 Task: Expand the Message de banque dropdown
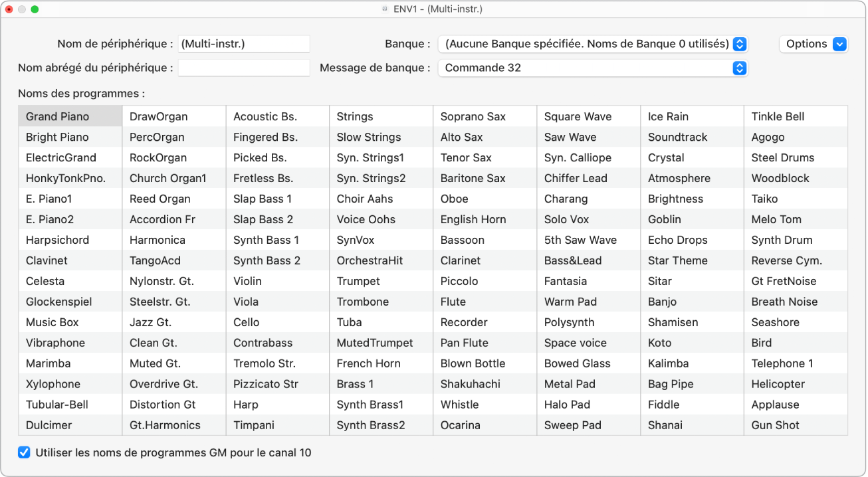point(593,68)
